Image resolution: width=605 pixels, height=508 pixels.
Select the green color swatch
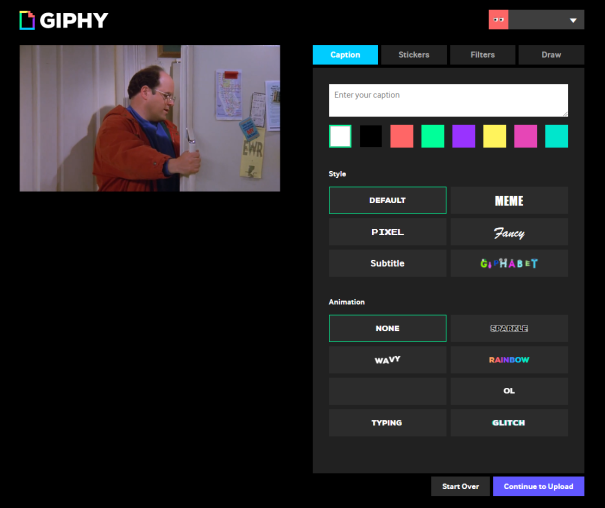(433, 136)
